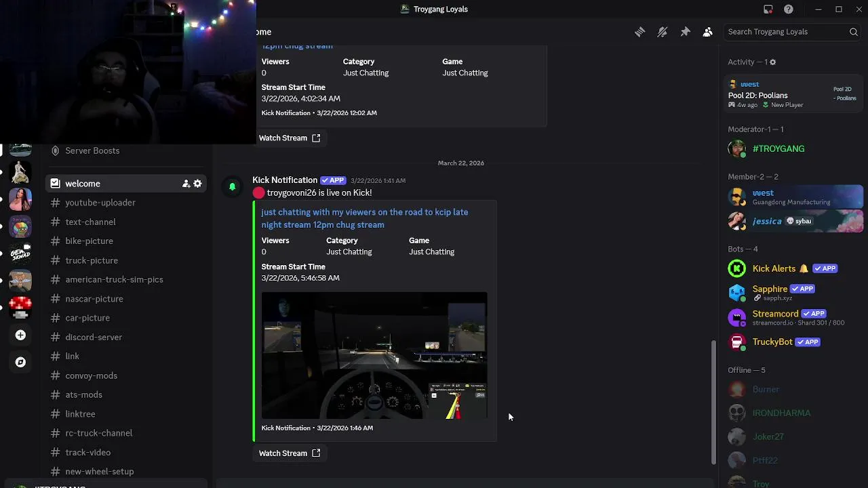Viewport: 868px width, 488px height.
Task: Open offline member Burner
Action: pyautogui.click(x=795, y=389)
